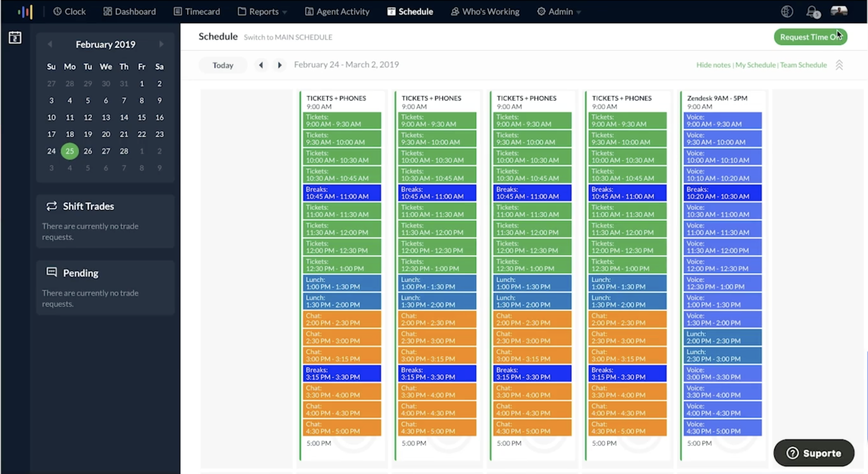This screenshot has width=868, height=474.
Task: Go to next week arrow
Action: tap(280, 65)
